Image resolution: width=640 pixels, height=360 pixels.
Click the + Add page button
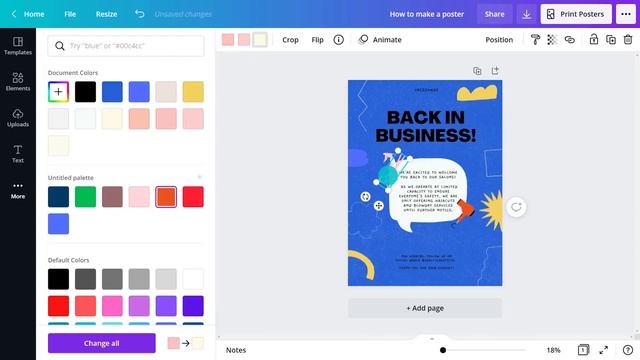click(x=425, y=308)
